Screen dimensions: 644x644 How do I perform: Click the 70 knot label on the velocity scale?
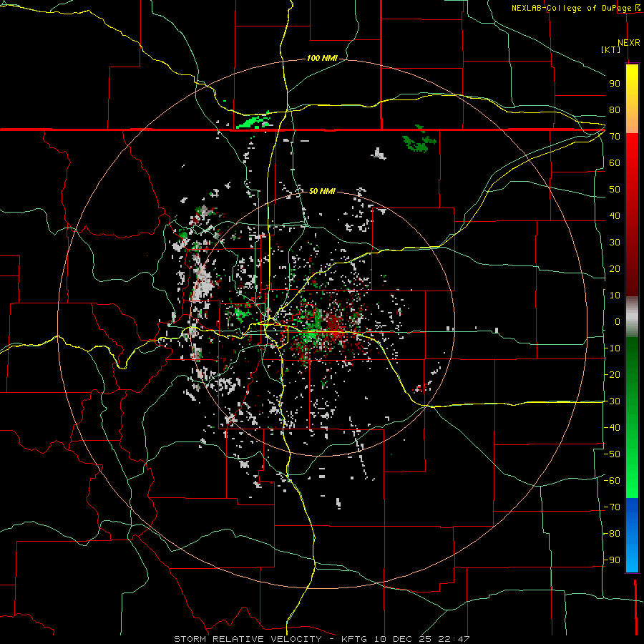coord(615,137)
